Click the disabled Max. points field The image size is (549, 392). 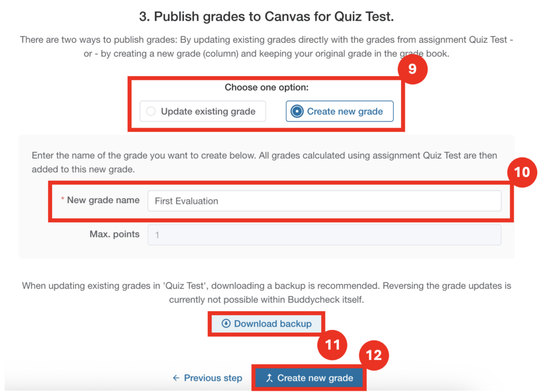click(x=324, y=235)
